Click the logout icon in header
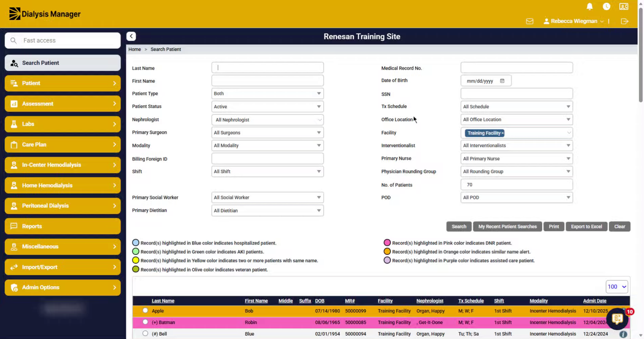644x339 pixels. (x=625, y=21)
